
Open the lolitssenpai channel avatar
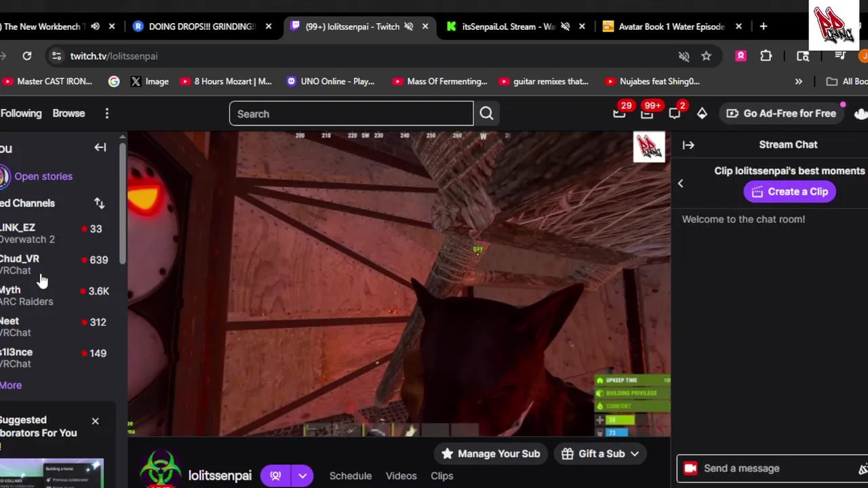click(x=161, y=468)
